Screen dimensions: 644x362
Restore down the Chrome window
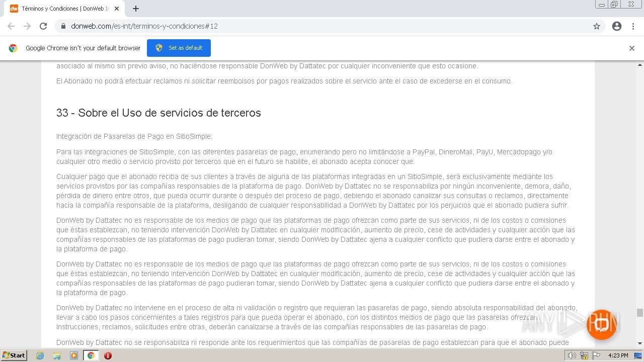[x=614, y=5]
